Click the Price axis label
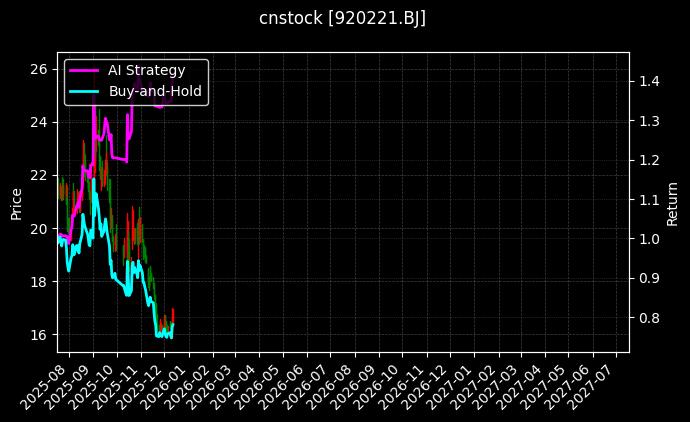Screen dimensions: 690x422 [16, 203]
